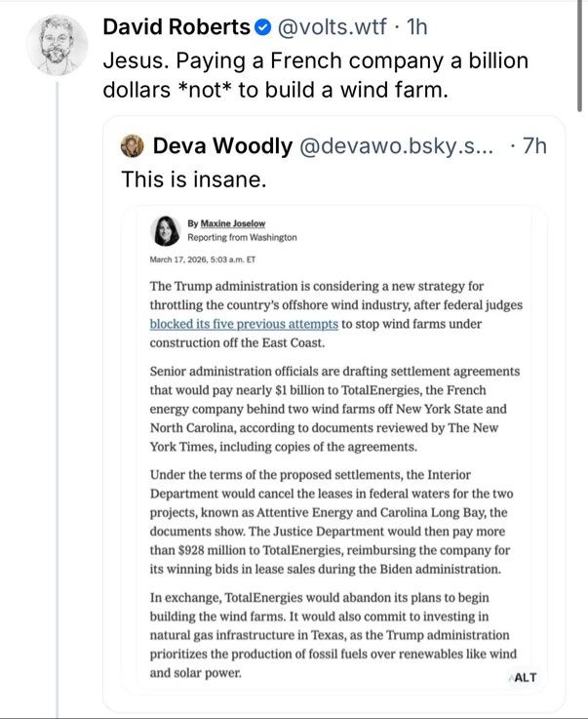Viewport: 588px width, 719px height.
Task: Open Deva Woodly's small profile avatar
Action: pyautogui.click(x=132, y=146)
